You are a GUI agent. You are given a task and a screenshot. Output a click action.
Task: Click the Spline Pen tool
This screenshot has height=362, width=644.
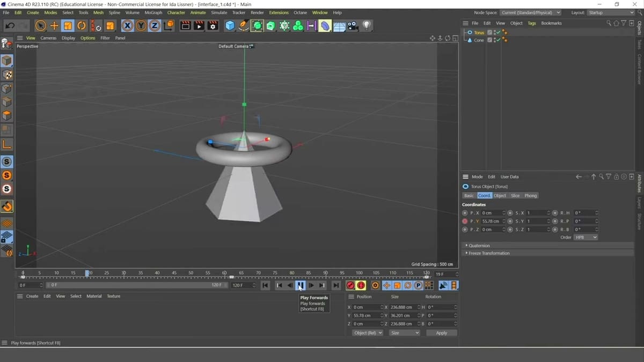(x=244, y=25)
